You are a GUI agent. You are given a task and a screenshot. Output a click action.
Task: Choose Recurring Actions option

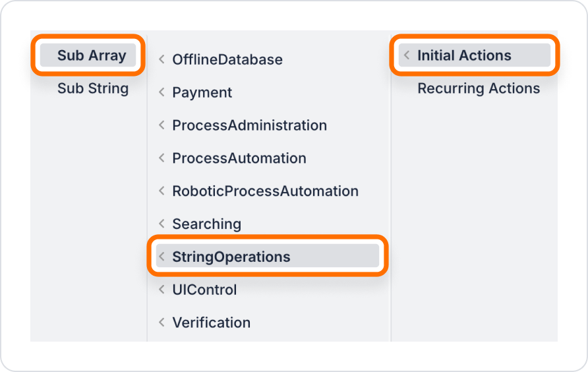[479, 88]
